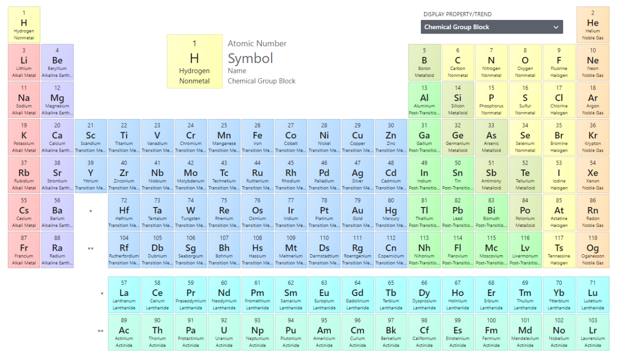The image size is (622, 364).
Task: Select the Tungsten (W) element cell
Action: point(190,211)
